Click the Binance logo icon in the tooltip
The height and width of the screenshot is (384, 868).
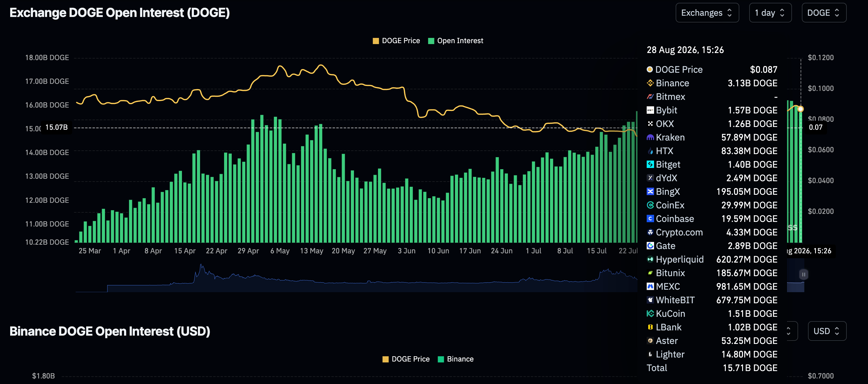(x=650, y=83)
